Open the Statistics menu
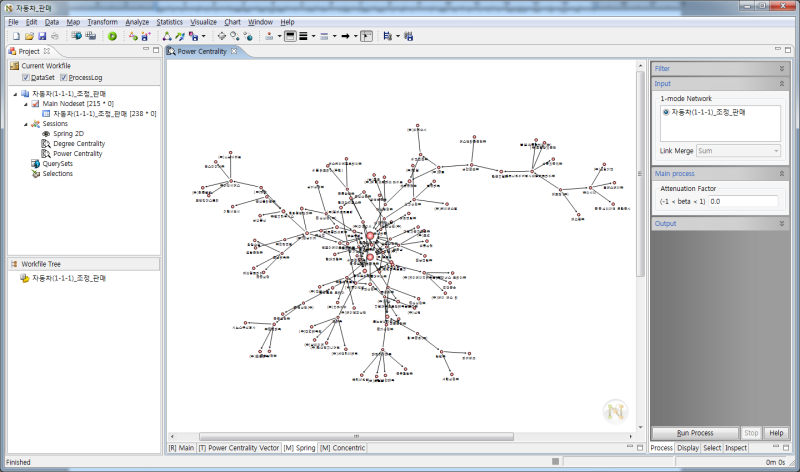This screenshot has width=800, height=472. coord(169,22)
